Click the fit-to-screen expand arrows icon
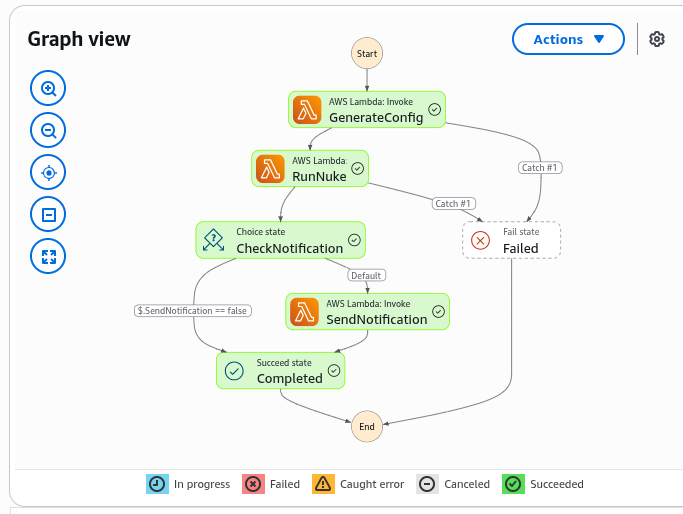Image resolution: width=683 pixels, height=514 pixels. (x=48, y=256)
